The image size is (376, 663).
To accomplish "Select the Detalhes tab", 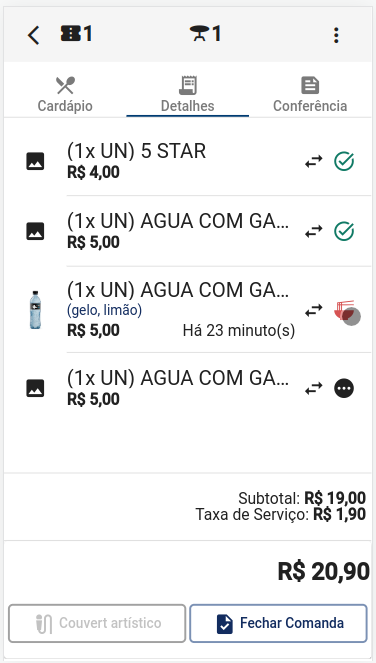I will [x=187, y=94].
